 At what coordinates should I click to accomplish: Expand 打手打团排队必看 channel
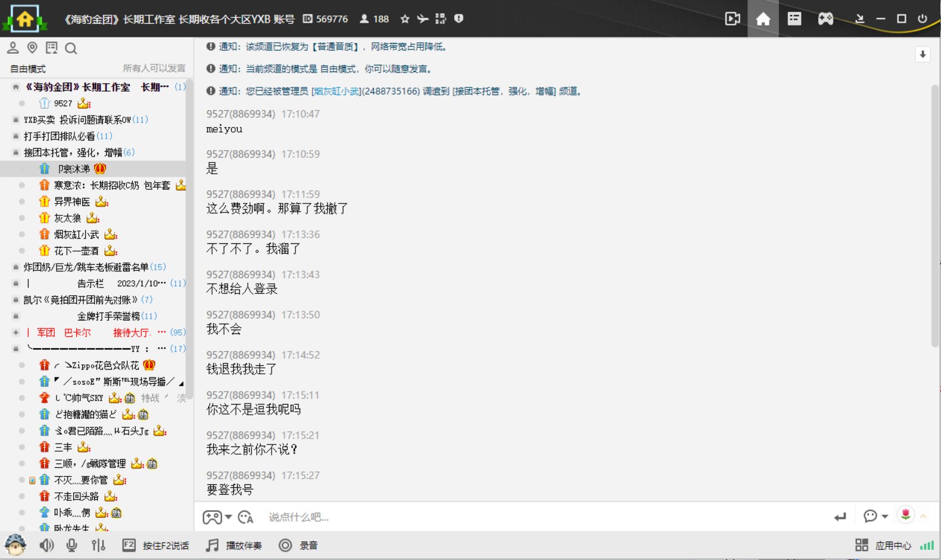[16, 136]
